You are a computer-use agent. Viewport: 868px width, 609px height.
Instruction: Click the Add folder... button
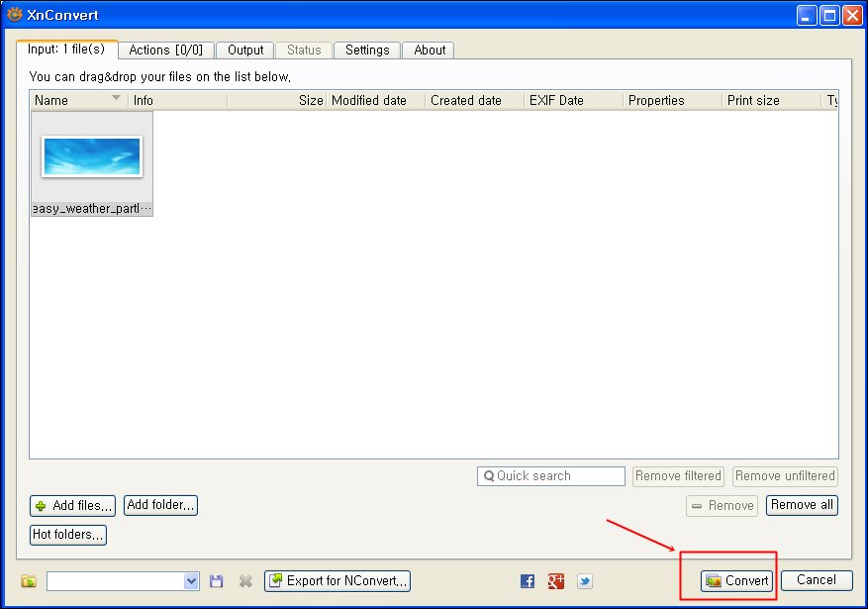(x=161, y=505)
